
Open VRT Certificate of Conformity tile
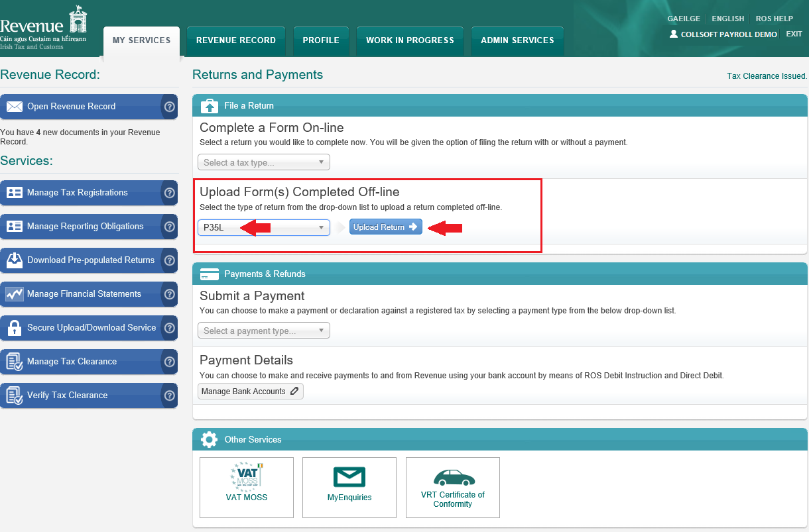[x=453, y=487]
